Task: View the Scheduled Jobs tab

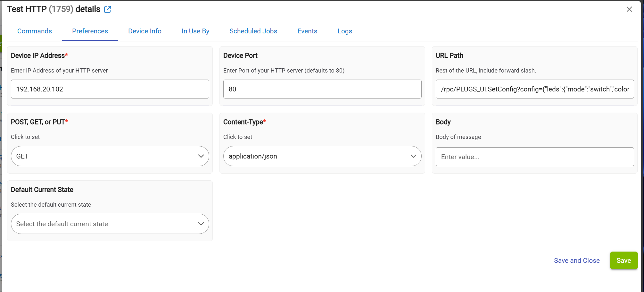Action: 253,31
